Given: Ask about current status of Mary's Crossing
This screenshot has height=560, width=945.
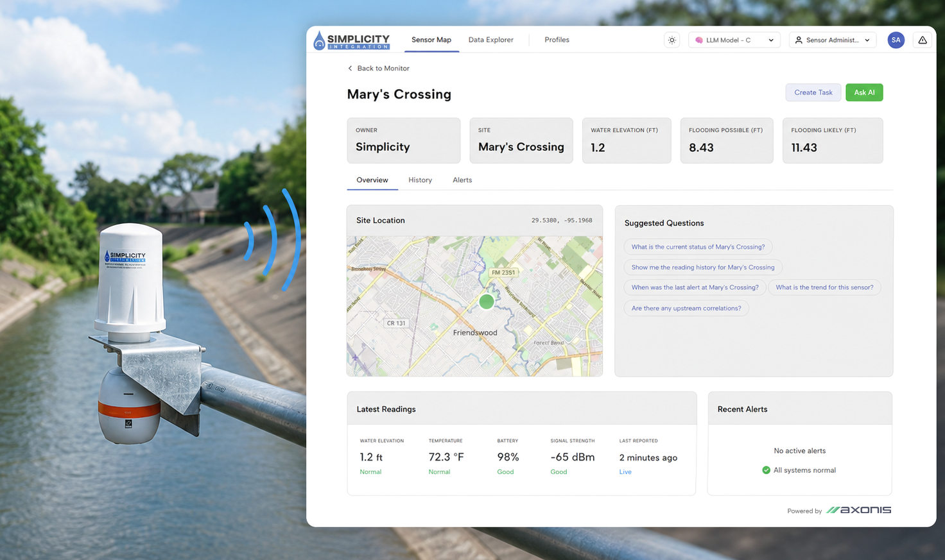Looking at the screenshot, I should tap(698, 247).
